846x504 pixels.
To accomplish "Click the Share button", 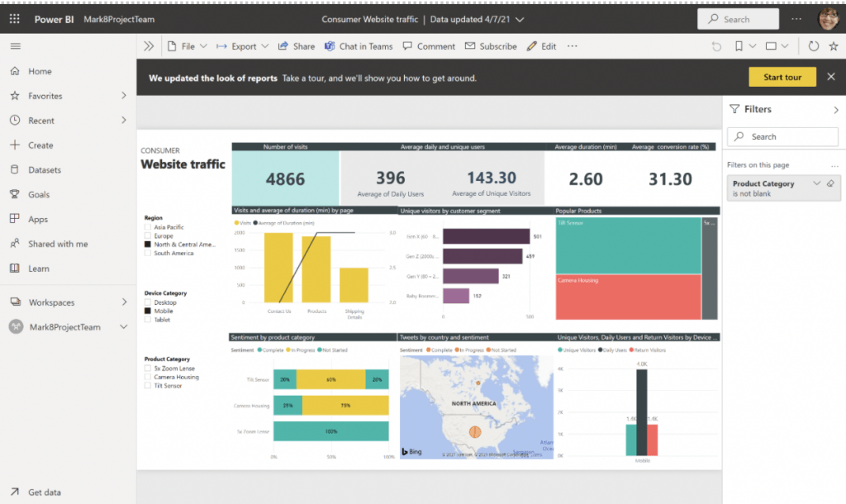I will click(x=297, y=46).
